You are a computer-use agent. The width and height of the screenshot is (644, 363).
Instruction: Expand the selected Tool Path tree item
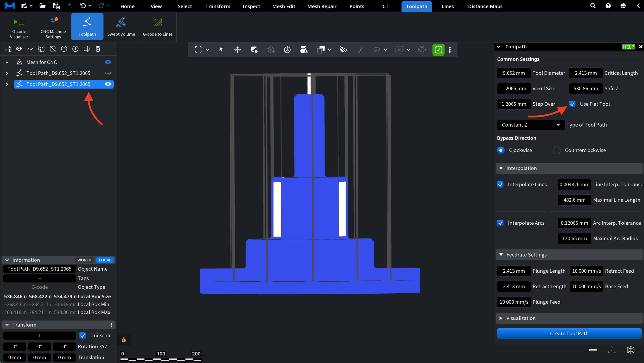(7, 84)
